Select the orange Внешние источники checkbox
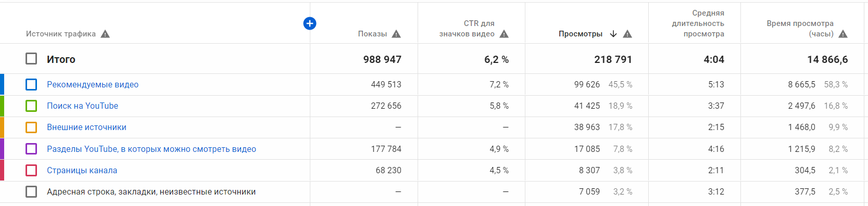 tap(31, 127)
